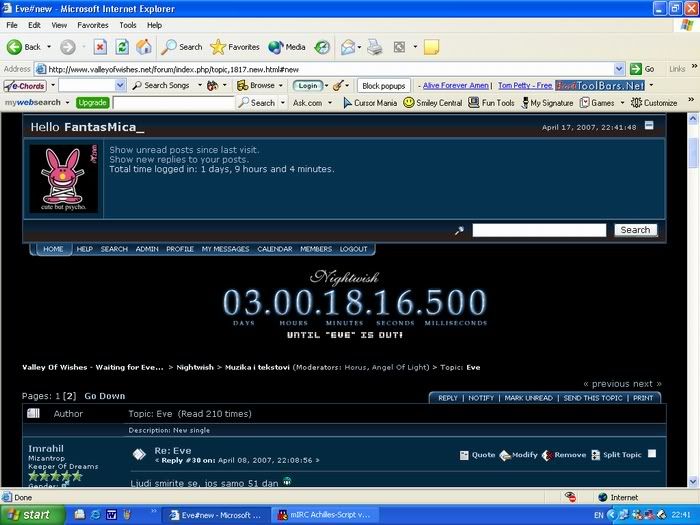Click the pin icon beside forum search box
Viewport: 700px width, 525px height.
(x=459, y=230)
